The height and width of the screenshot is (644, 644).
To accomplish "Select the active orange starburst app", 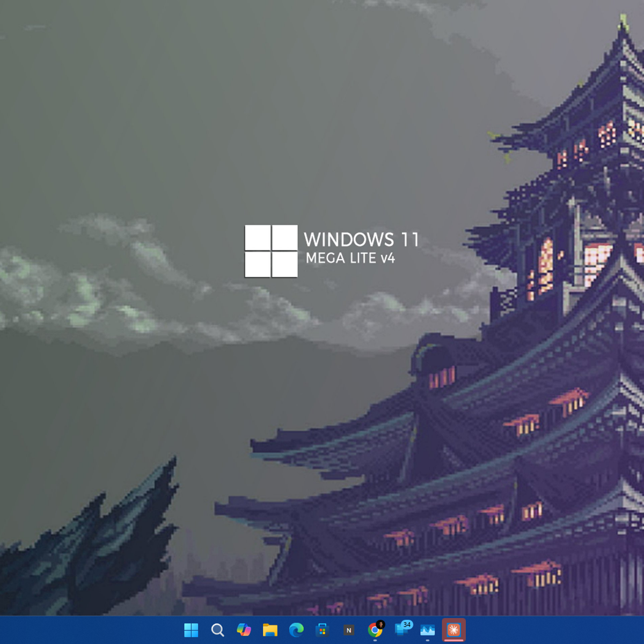I will tap(454, 630).
